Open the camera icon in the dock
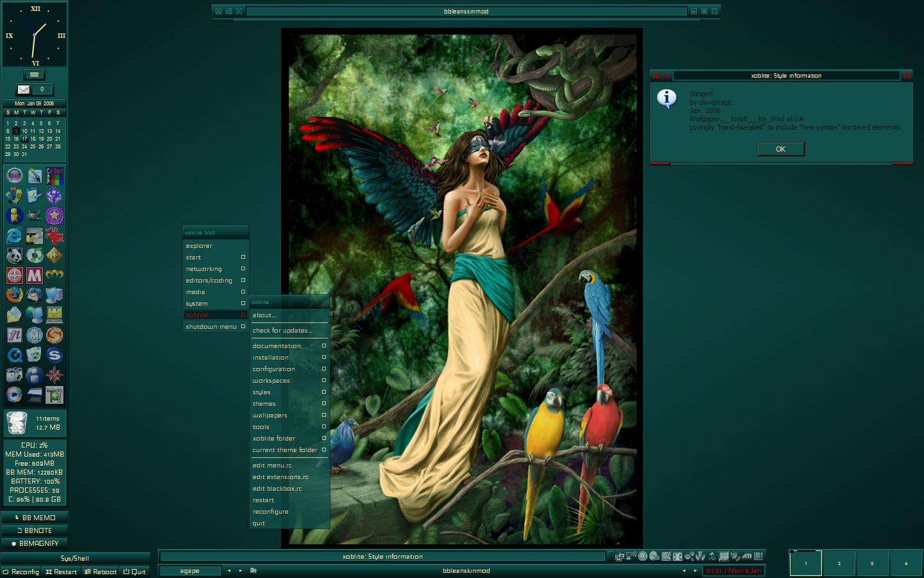Image resolution: width=924 pixels, height=578 pixels. click(x=15, y=375)
